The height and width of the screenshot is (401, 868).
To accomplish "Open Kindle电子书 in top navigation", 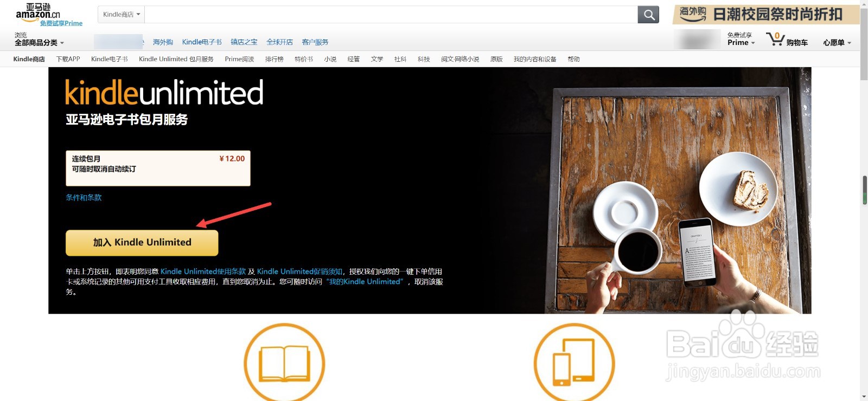I will click(x=202, y=42).
